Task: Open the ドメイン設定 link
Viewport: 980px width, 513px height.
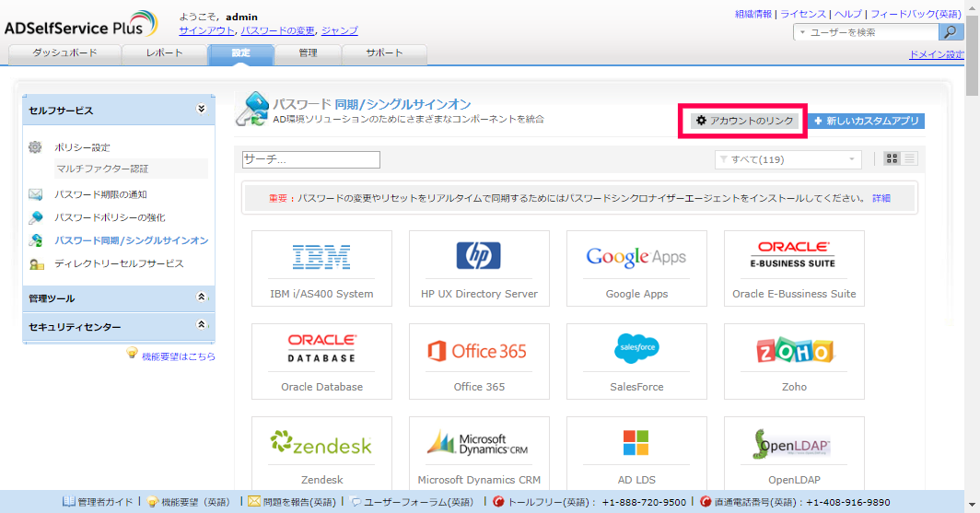Action: [936, 55]
